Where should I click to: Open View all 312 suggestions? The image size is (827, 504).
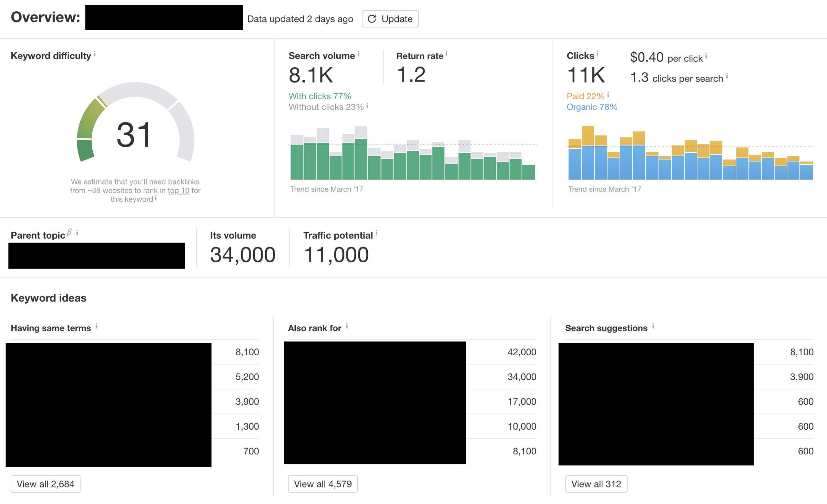tap(596, 484)
